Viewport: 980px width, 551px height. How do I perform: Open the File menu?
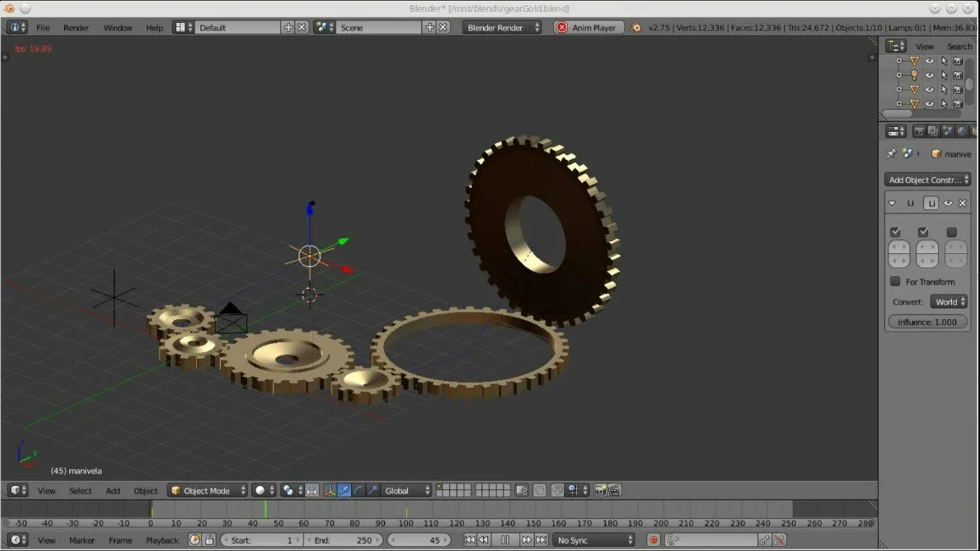[x=43, y=27]
